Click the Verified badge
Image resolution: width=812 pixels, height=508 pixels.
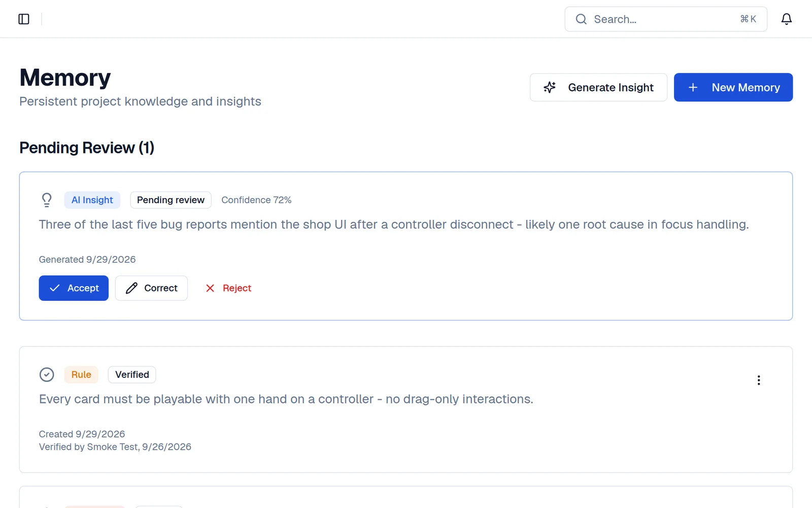click(132, 374)
